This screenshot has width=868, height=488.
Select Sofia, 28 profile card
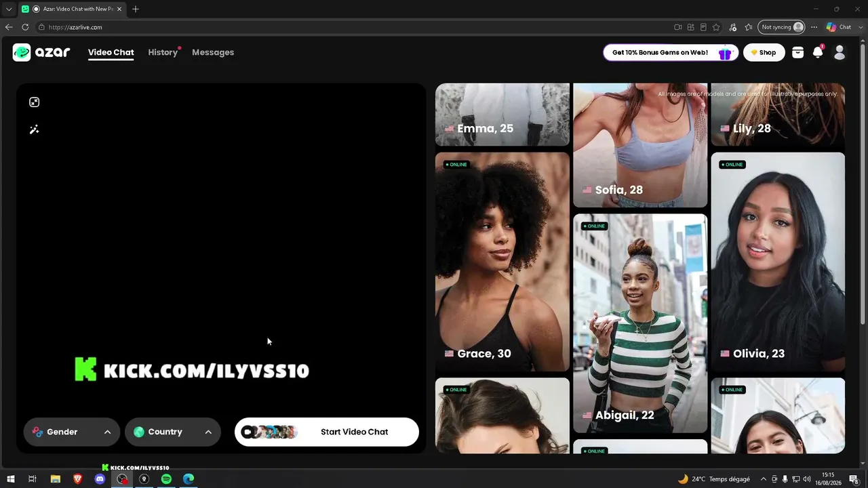click(640, 145)
